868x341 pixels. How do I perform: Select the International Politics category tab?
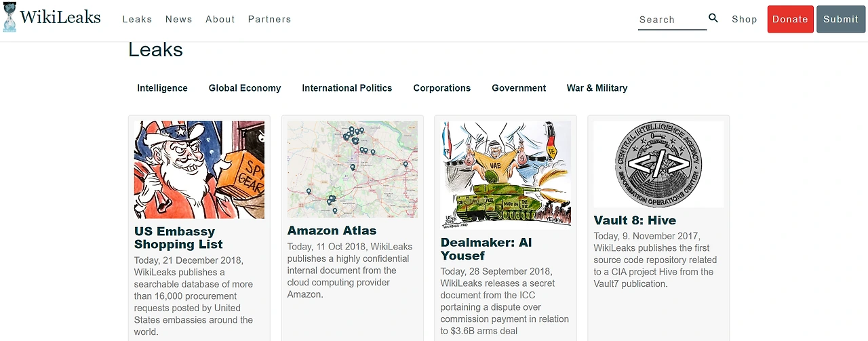[x=347, y=88]
